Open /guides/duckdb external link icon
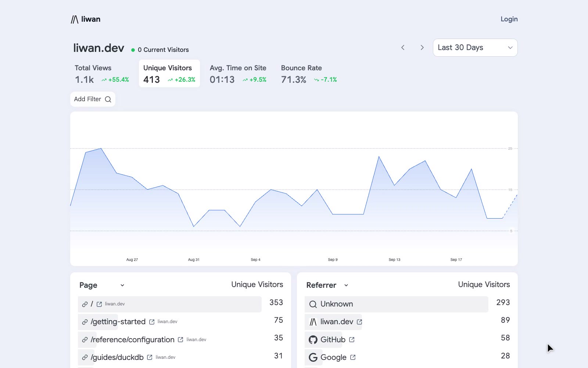Image resolution: width=588 pixels, height=368 pixels. pos(150,357)
